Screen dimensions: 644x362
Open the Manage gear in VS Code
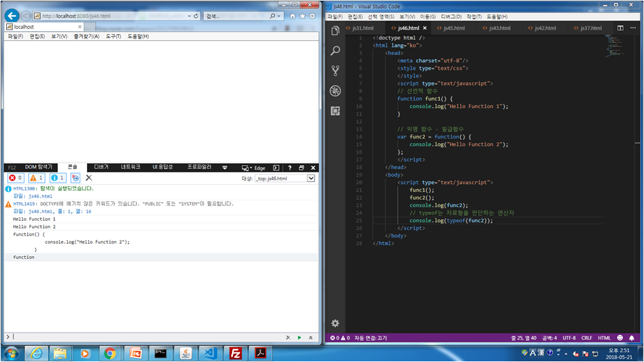[335, 323]
